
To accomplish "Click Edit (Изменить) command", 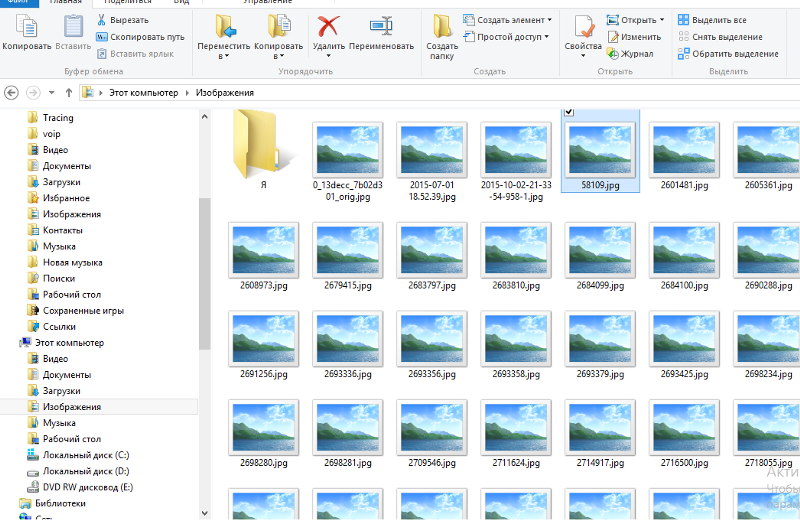I will point(634,37).
